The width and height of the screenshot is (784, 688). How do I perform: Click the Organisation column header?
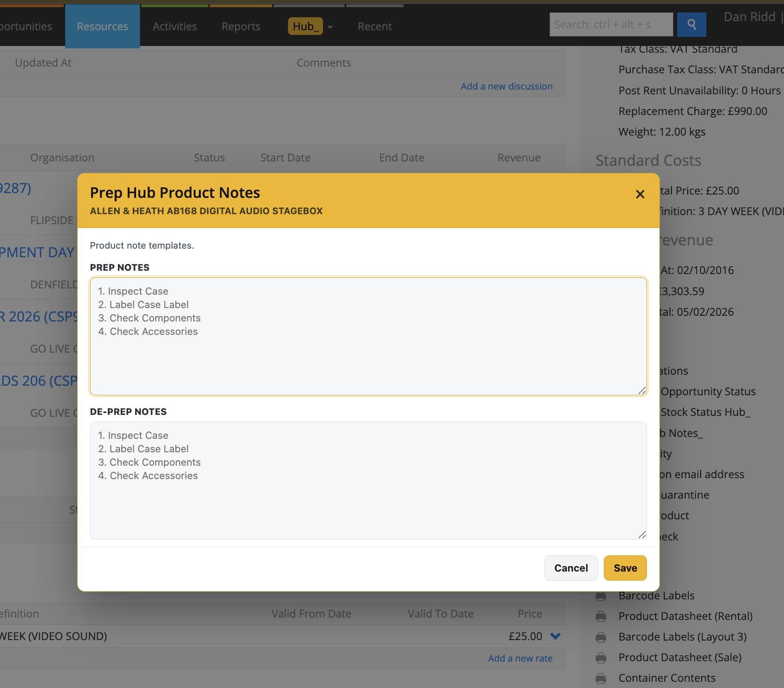pos(62,158)
